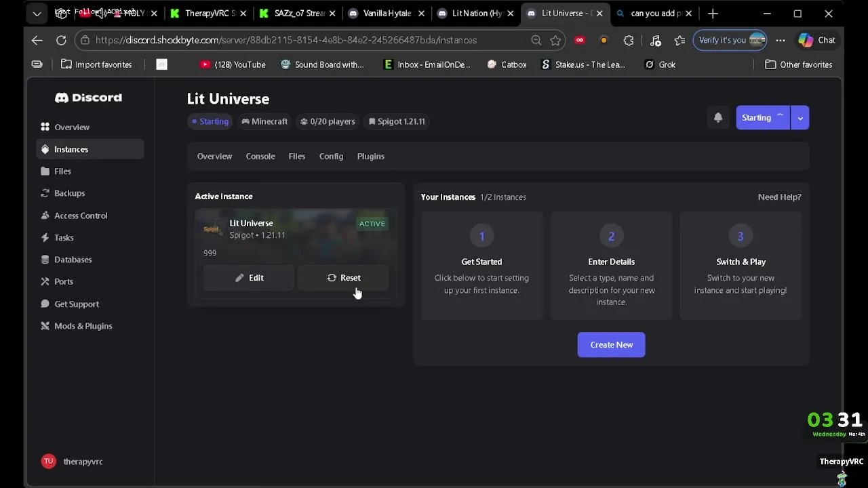Switch to the Config tab

[331, 156]
